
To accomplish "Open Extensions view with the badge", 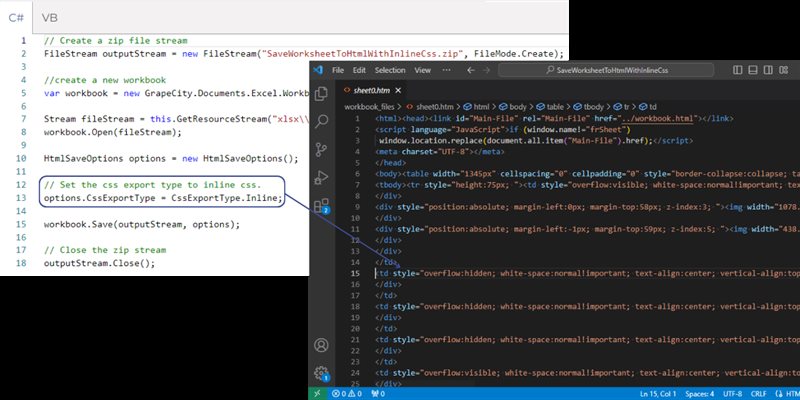I will (321, 206).
